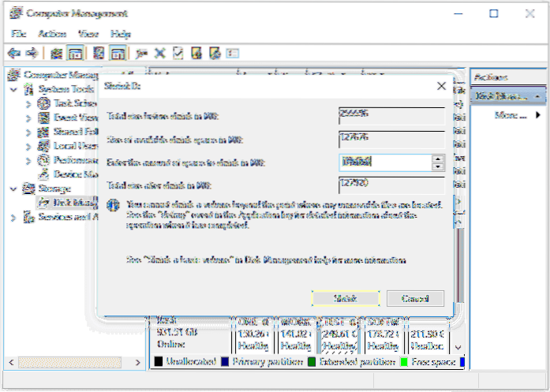550x392 pixels.
Task: Increase shrink amount with spinner up arrow
Action: (x=437, y=158)
